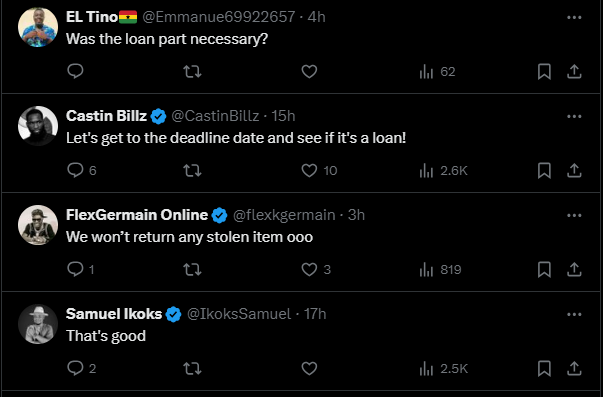Viewport: 603px width, 397px height.
Task: Open the @CastinBillz profile handle
Action: pos(215,116)
